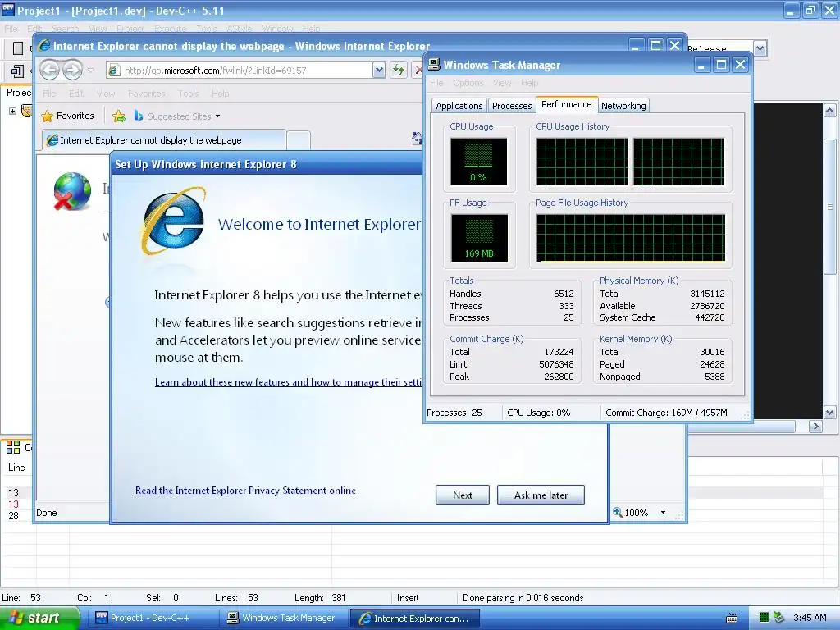Click the compiler tab grid icon in Dev-C++
The image size is (840, 630).
coord(13,447)
